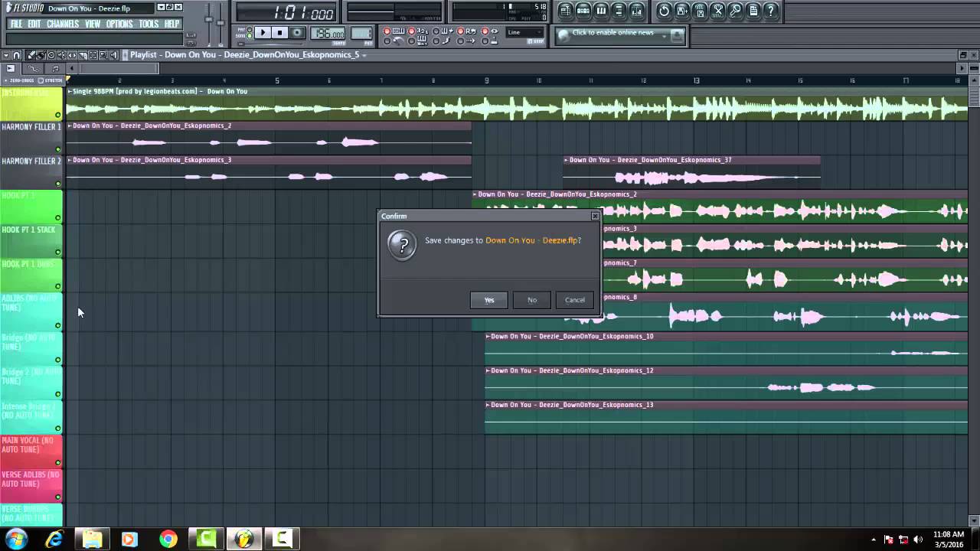Mute the HARMONY FILLER 2 track
This screenshot has height=551, width=980.
pyautogui.click(x=57, y=184)
